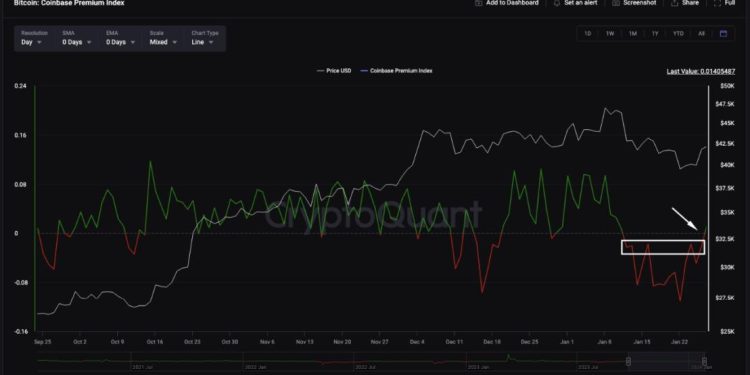
Task: Select the All time range
Action: pos(701,33)
